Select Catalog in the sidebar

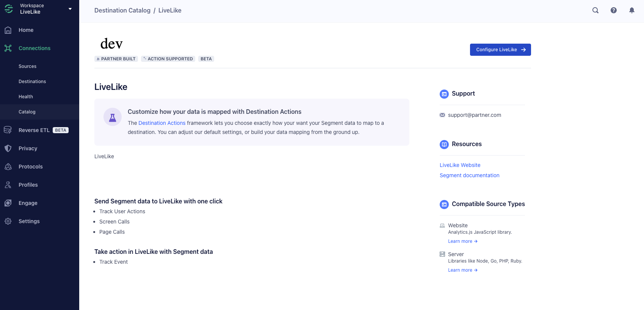39,112
